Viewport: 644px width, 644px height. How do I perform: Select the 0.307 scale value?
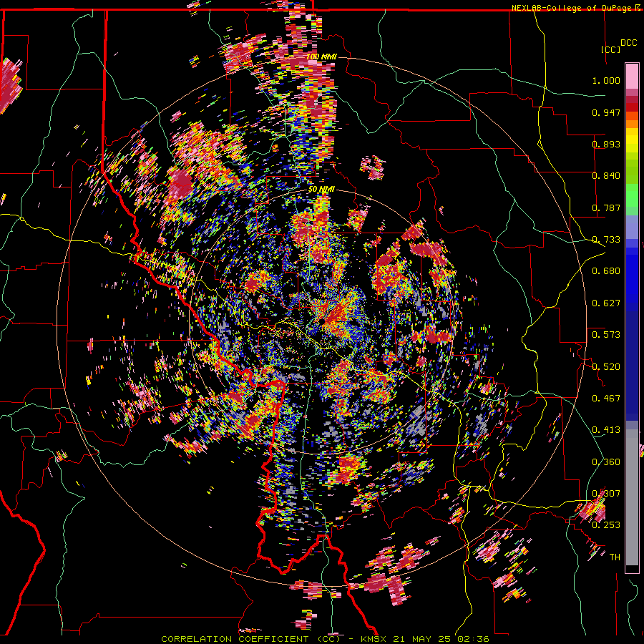pos(606,494)
